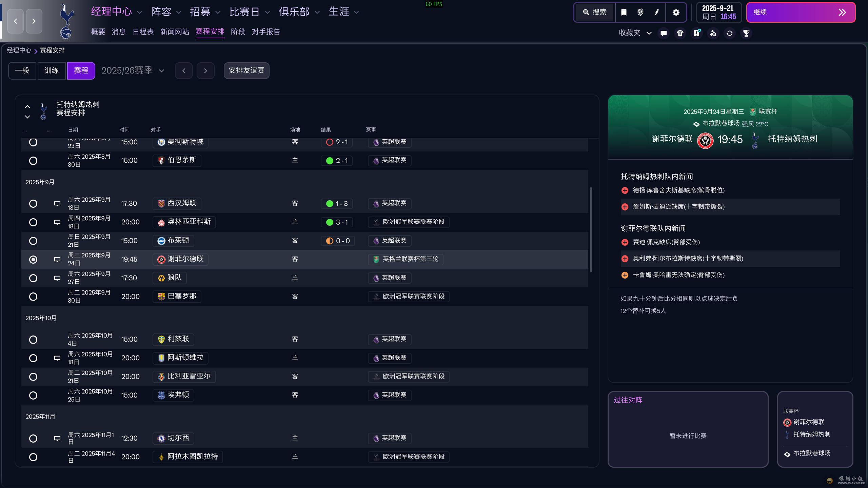Click the fixtures list vertical scrollbar
This screenshot has width=868, height=488.
coord(591,229)
